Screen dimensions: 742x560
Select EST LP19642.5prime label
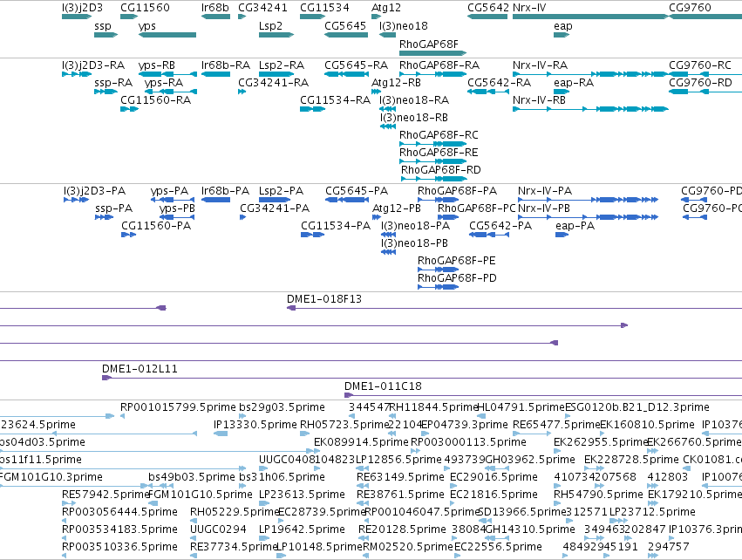pyautogui.click(x=302, y=529)
